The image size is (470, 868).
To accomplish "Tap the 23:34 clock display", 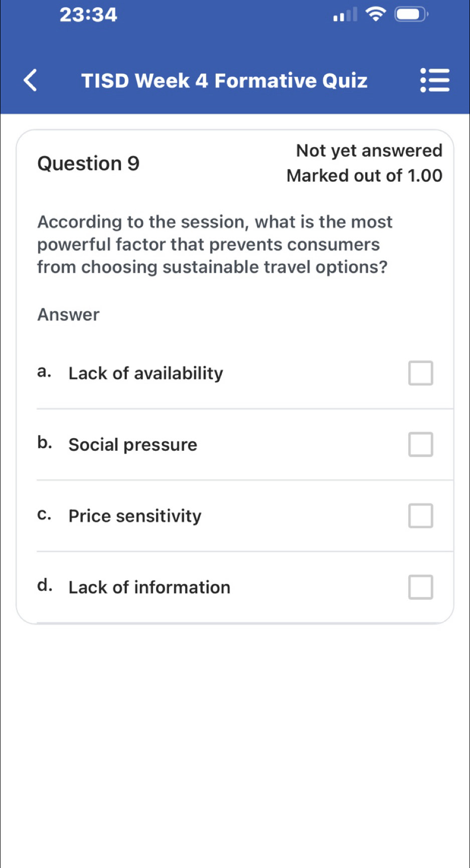I will coord(88,15).
